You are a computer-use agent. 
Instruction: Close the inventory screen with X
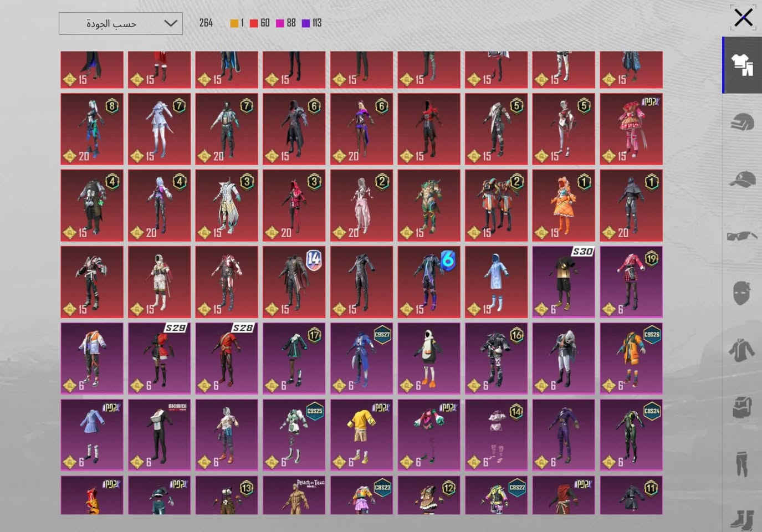pyautogui.click(x=743, y=17)
